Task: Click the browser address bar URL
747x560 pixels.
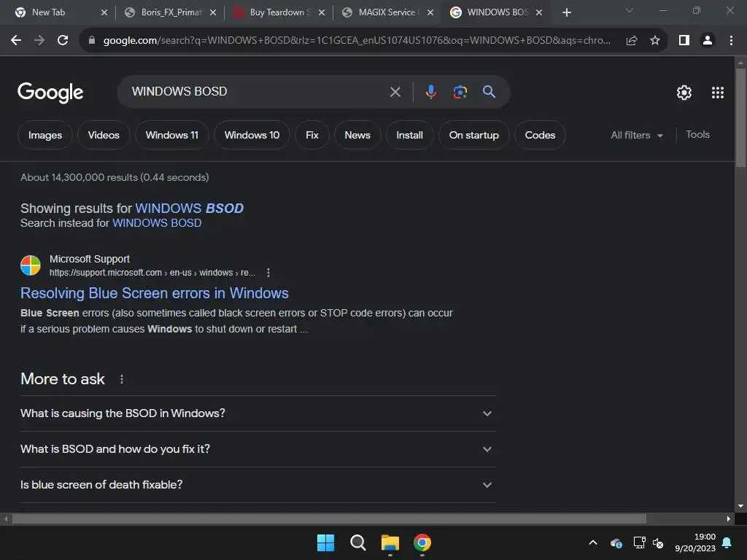Action: tap(356, 41)
